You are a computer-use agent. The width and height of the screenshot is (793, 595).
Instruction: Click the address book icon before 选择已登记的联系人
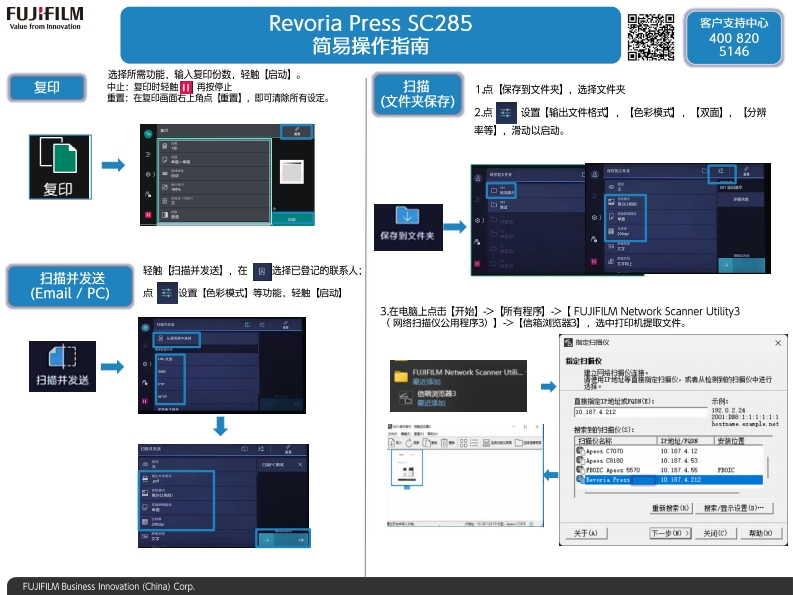pos(261,271)
